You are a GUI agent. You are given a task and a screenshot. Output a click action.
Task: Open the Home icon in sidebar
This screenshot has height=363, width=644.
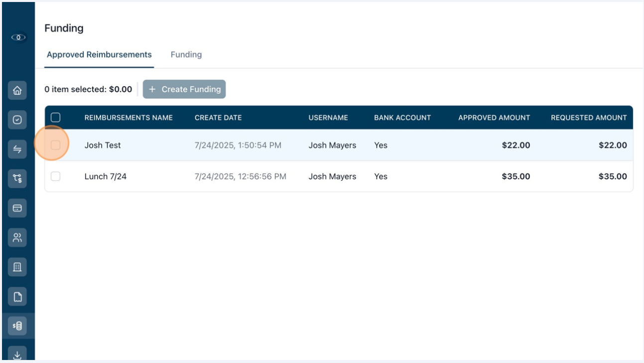pyautogui.click(x=17, y=90)
